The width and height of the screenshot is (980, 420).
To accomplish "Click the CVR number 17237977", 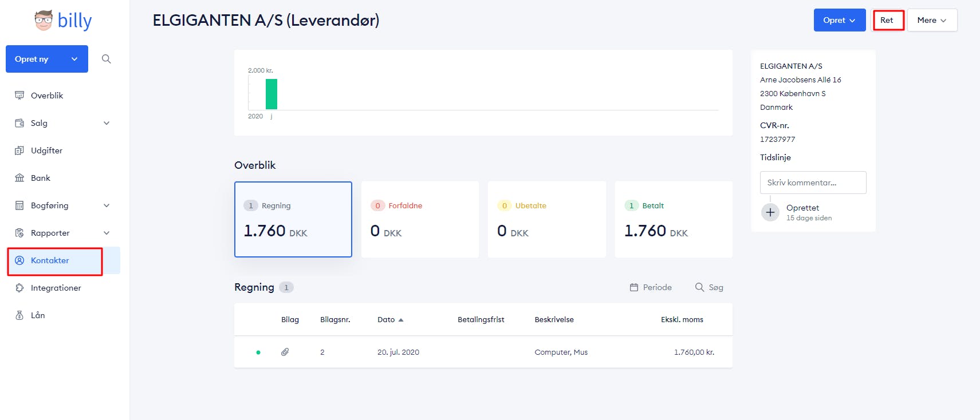I will (x=777, y=139).
